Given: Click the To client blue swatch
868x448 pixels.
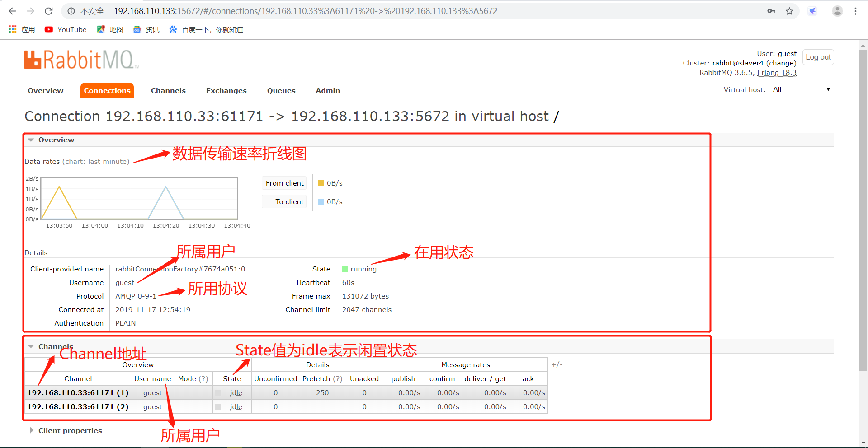Looking at the screenshot, I should (x=321, y=201).
